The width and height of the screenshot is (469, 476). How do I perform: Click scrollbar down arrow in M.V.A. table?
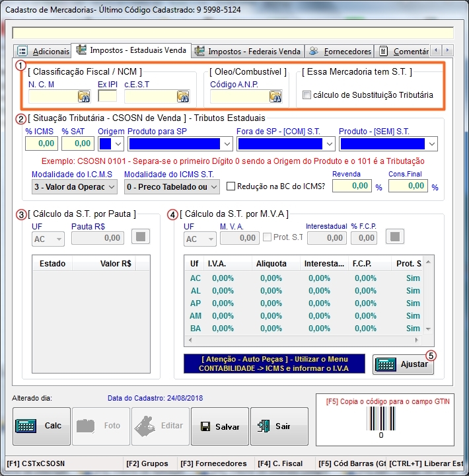(428, 329)
